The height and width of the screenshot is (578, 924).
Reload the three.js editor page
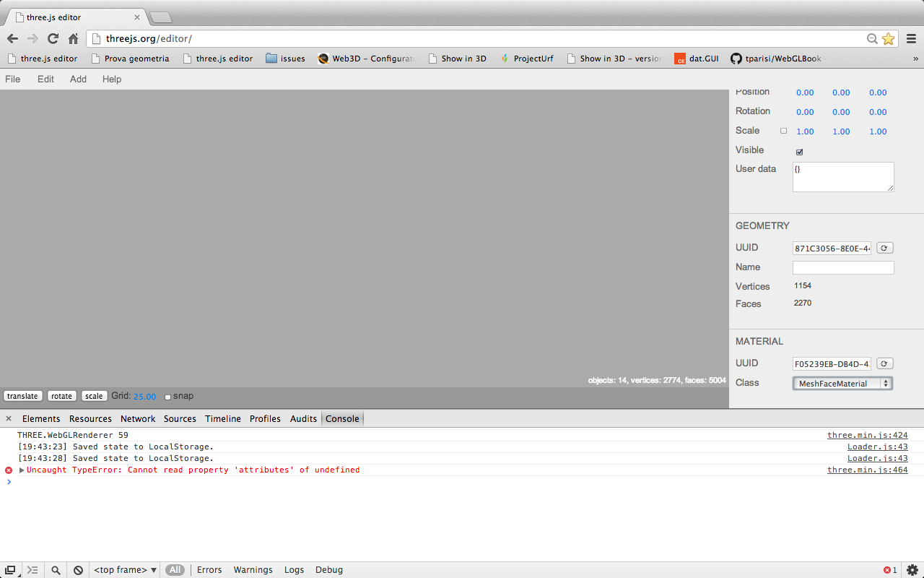[53, 38]
